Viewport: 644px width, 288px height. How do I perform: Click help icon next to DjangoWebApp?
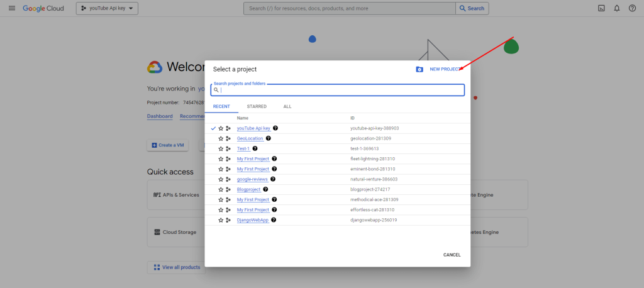[274, 220]
